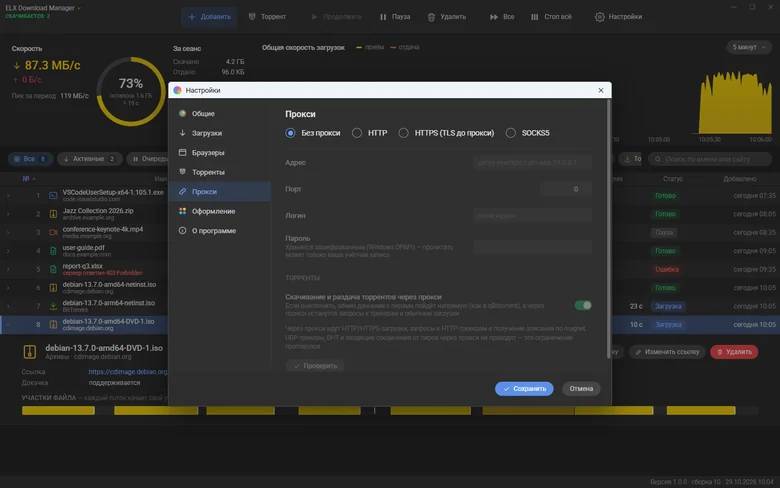The height and width of the screenshot is (488, 780).
Task: Sort by the № column header
Action: point(29,179)
